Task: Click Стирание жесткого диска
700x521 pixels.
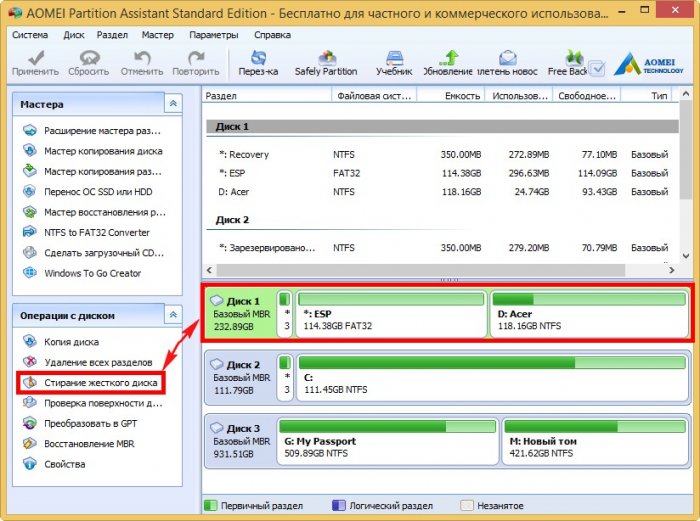Action: coord(92,383)
